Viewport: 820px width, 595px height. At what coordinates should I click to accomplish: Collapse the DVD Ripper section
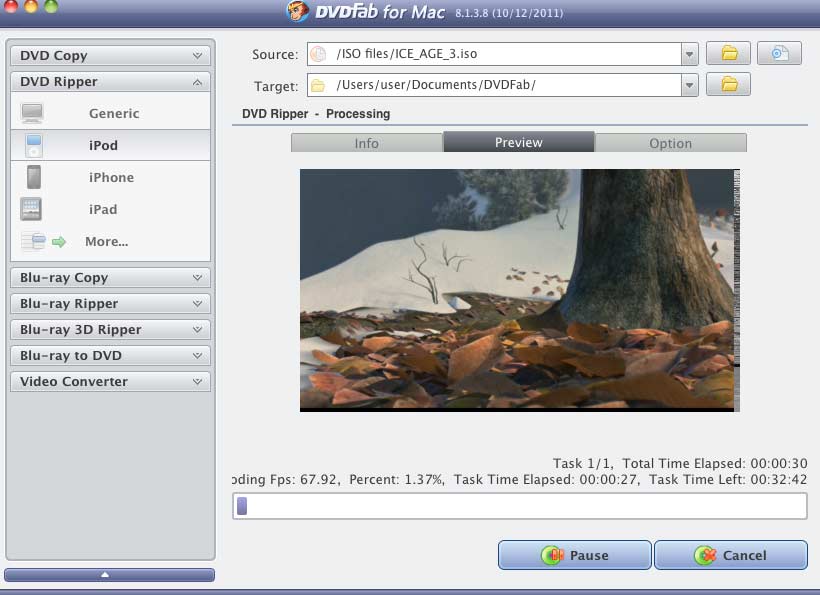point(110,82)
